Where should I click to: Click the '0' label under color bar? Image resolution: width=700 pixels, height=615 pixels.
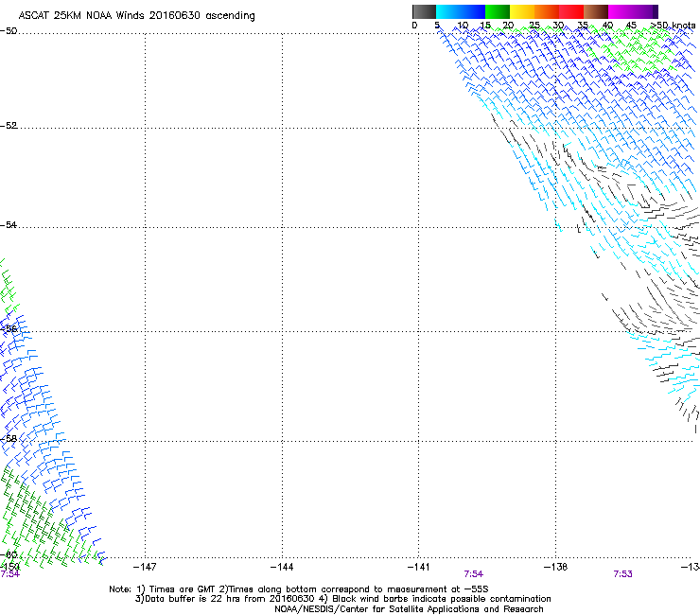coord(414,26)
